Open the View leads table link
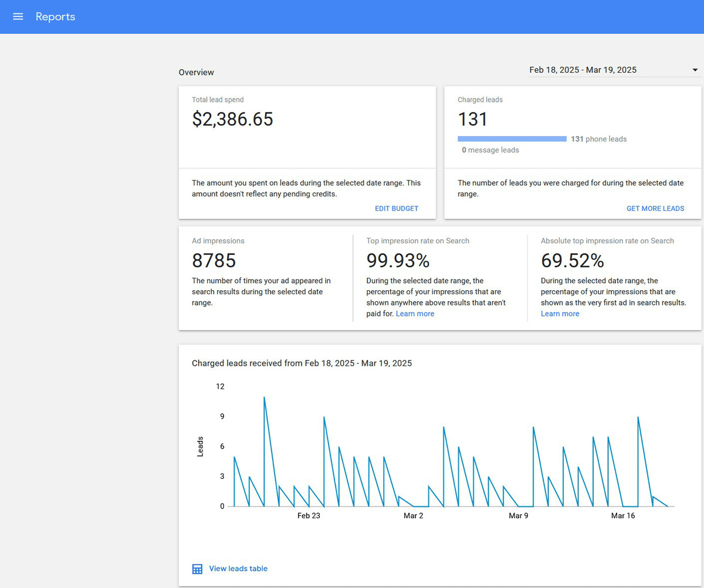The height and width of the screenshot is (588, 704). pyautogui.click(x=238, y=568)
